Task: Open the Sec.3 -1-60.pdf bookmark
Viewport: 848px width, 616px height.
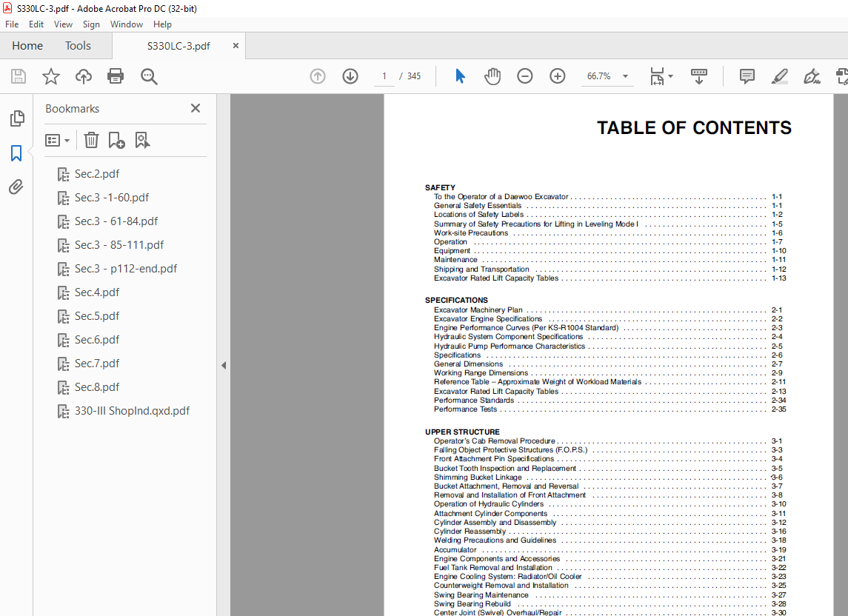Action: point(111,198)
